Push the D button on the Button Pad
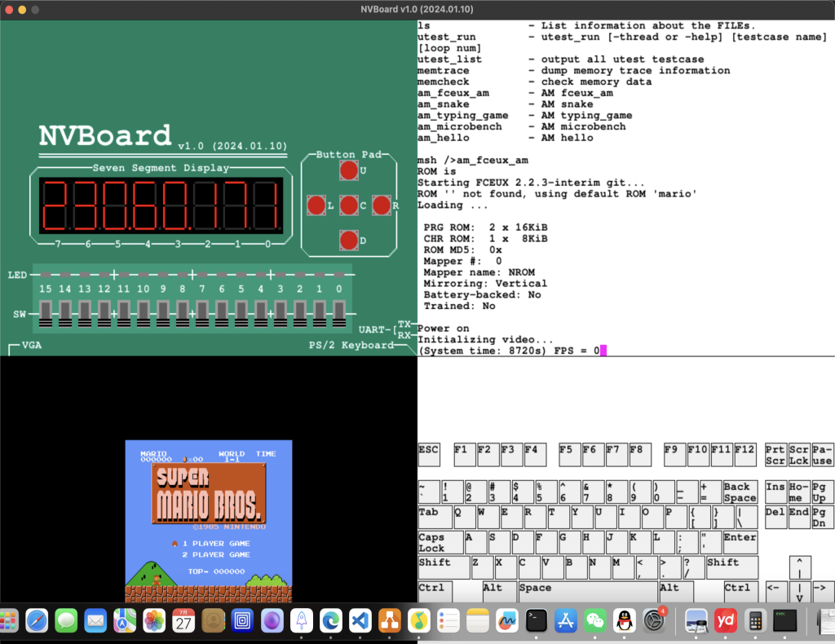The height and width of the screenshot is (644, 835). coord(349,240)
